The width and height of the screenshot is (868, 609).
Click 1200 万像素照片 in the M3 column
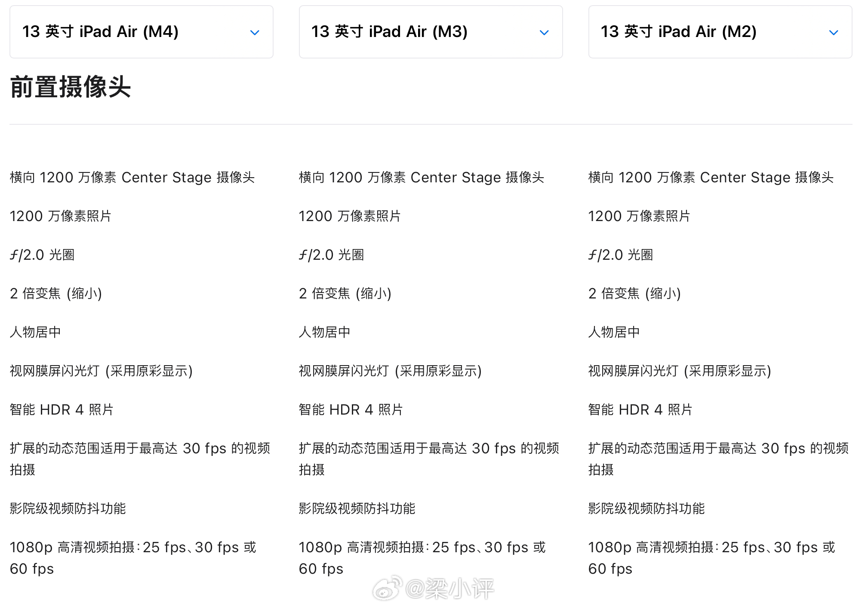(350, 216)
